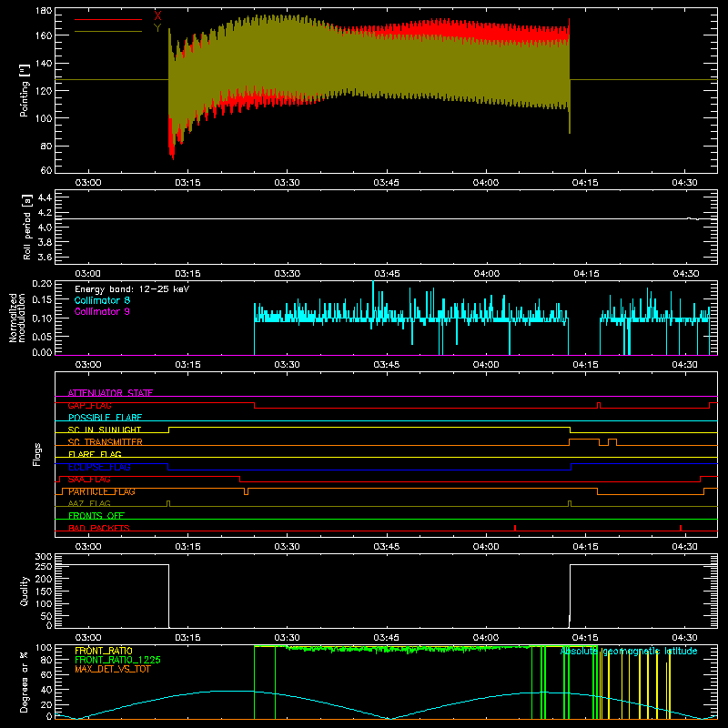Click the 180 tick on Pointing axis
728x728 pixels.
pos(44,11)
